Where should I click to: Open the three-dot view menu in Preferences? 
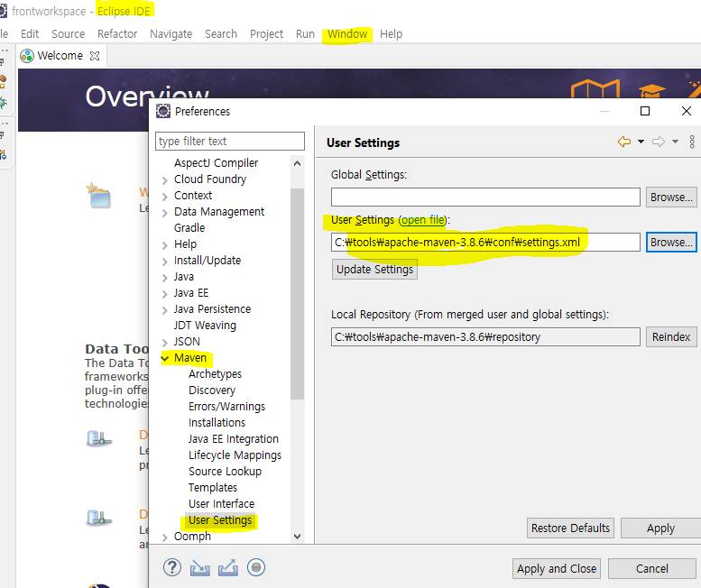(692, 142)
